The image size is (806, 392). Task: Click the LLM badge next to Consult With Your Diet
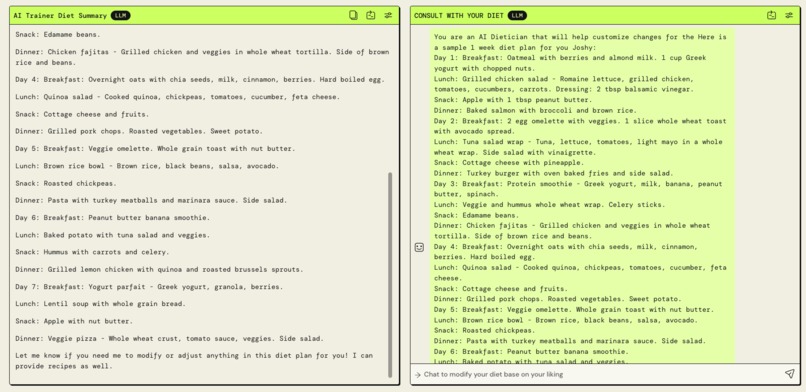(x=517, y=16)
